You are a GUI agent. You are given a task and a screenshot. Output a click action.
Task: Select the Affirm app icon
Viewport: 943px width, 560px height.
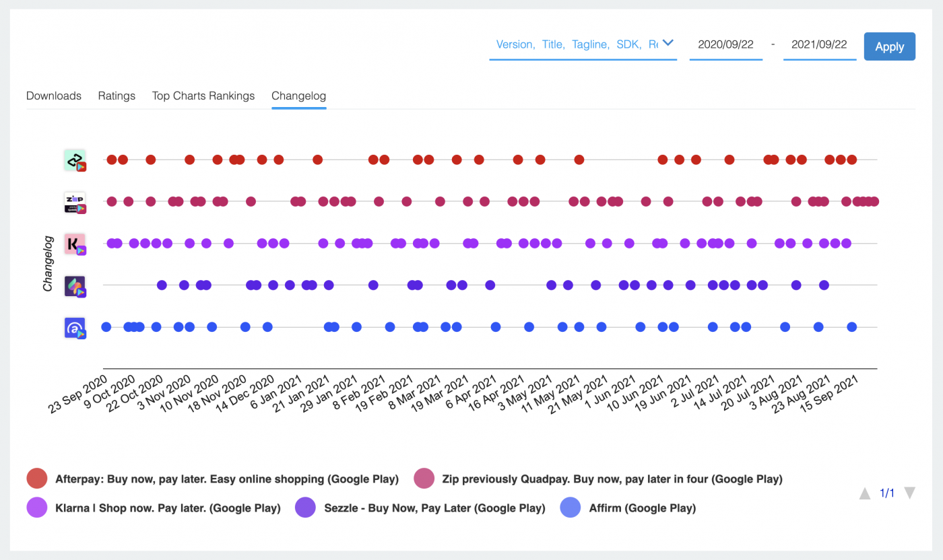coord(75,328)
